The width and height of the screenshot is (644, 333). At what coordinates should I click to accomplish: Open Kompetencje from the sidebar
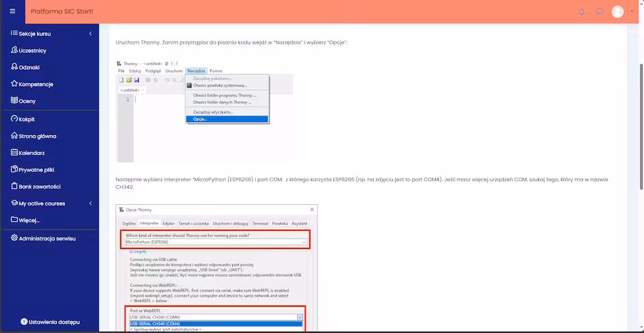[x=36, y=85]
